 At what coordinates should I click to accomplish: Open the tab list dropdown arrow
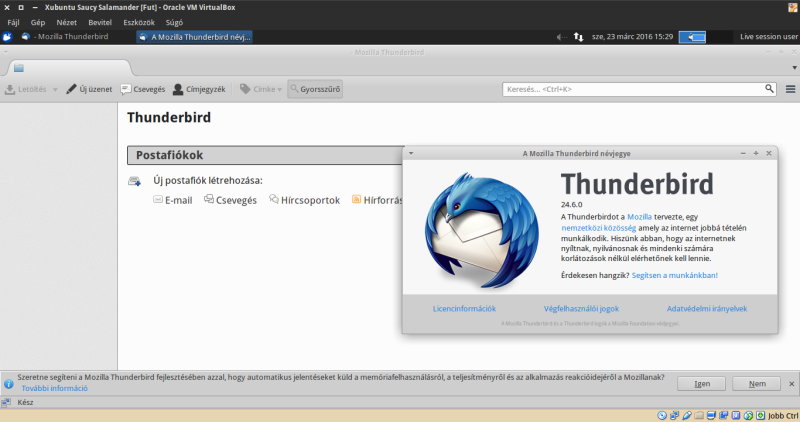tap(794, 68)
